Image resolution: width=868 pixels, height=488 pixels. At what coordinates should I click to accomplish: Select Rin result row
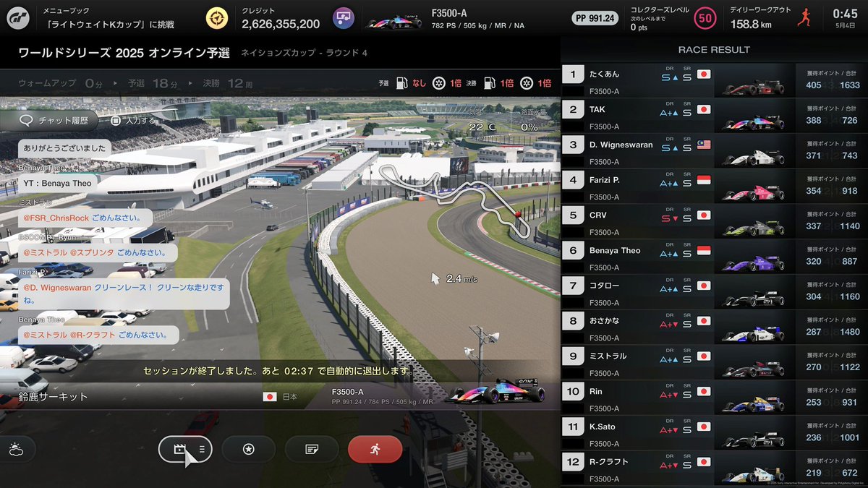[x=714, y=398]
